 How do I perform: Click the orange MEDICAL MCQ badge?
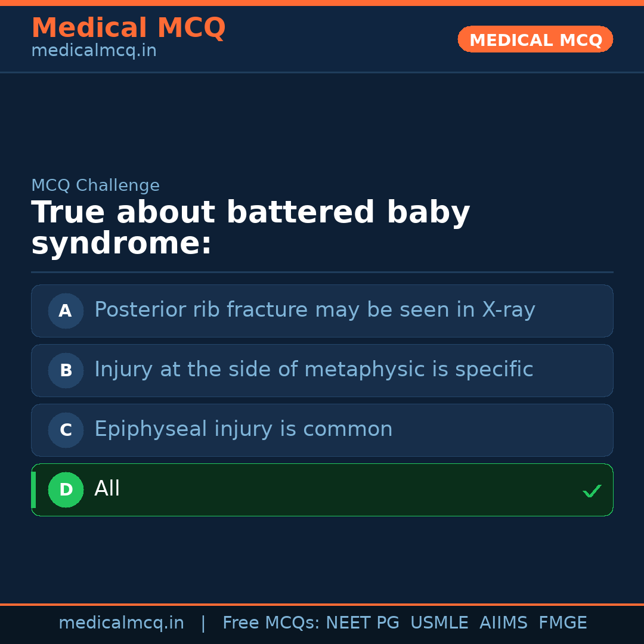[535, 40]
